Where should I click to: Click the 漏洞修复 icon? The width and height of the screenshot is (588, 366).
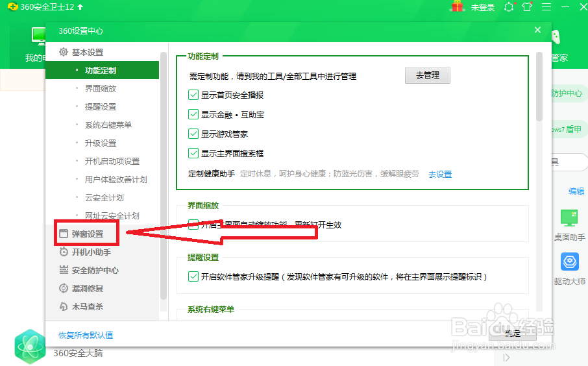coord(64,288)
